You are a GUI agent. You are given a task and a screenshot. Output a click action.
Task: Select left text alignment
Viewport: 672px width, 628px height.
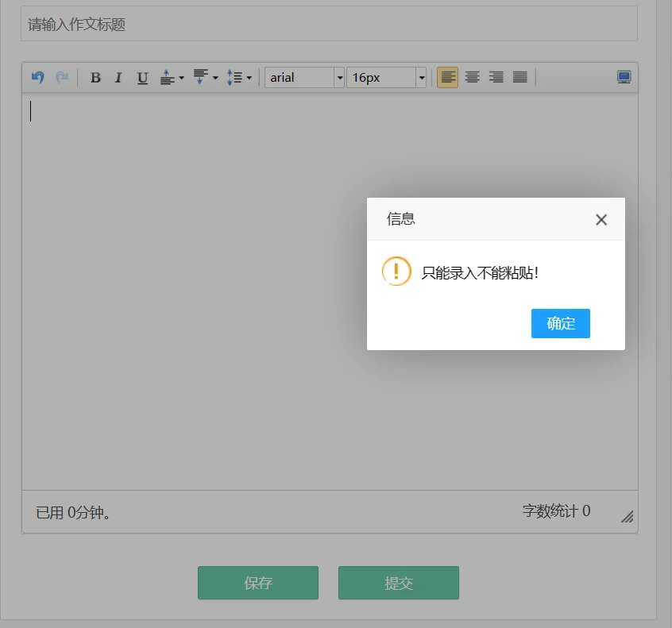pyautogui.click(x=448, y=78)
